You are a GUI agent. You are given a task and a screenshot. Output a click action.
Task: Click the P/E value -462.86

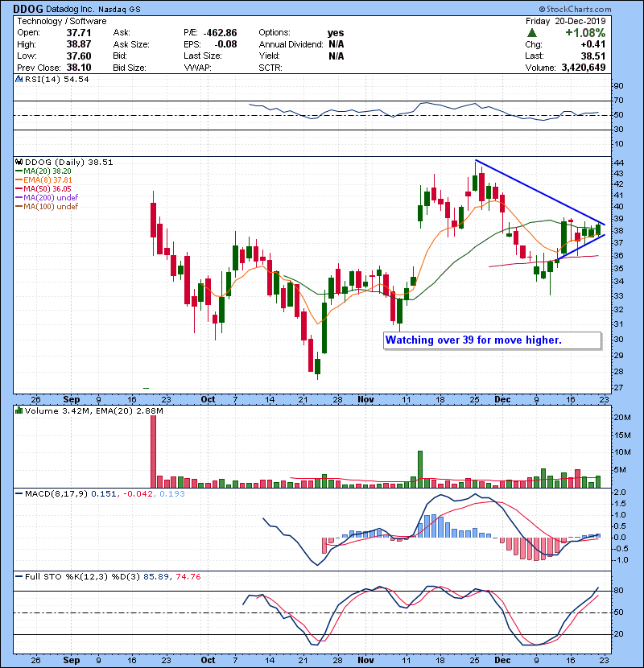220,33
